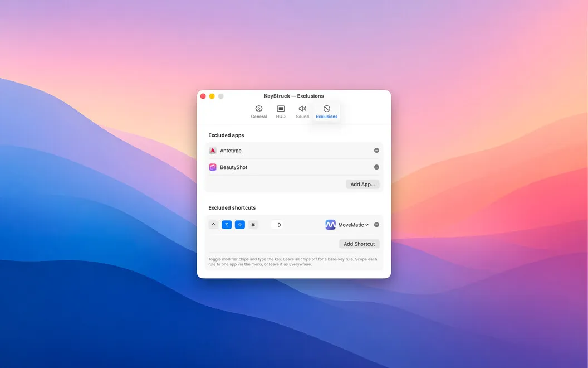Disable the Shift modifier chip
588x368 pixels.
tap(240, 225)
